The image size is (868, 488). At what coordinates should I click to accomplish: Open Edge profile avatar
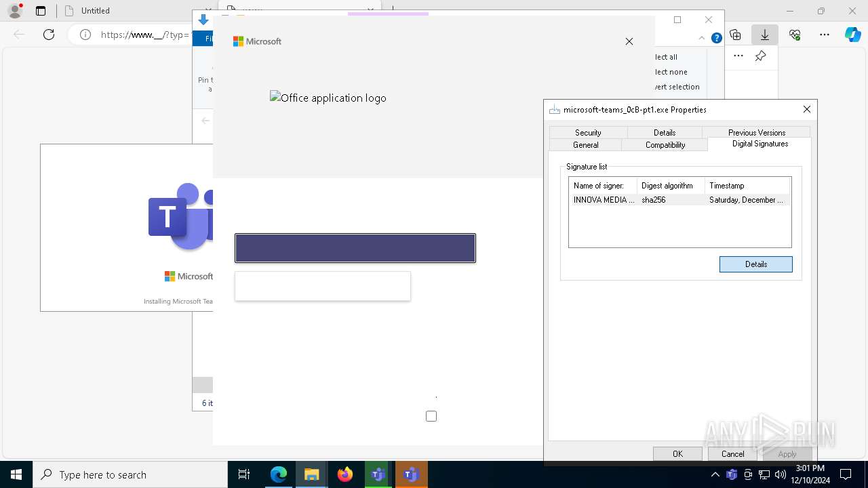14,11
